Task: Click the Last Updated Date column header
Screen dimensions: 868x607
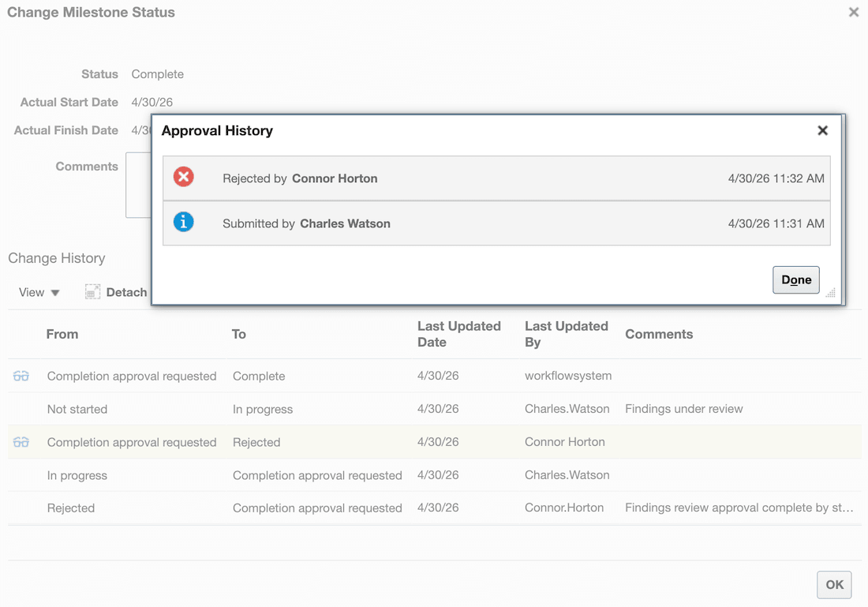Action: tap(459, 334)
